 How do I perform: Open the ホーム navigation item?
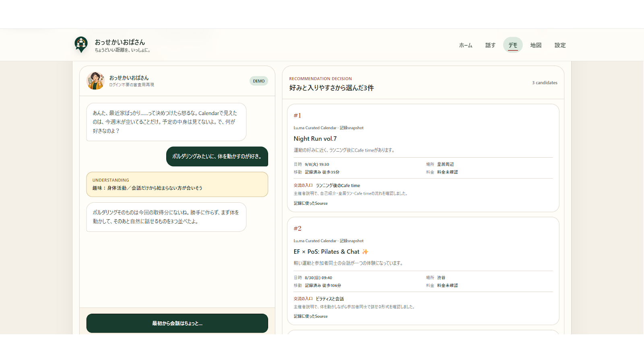click(466, 45)
